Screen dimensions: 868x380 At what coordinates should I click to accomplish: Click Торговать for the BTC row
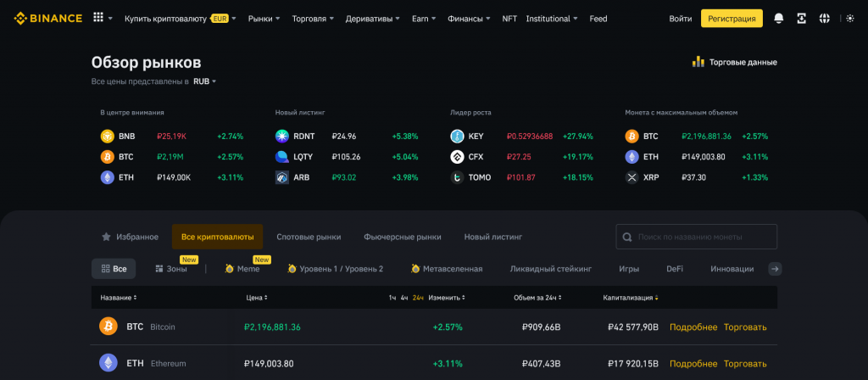(745, 327)
